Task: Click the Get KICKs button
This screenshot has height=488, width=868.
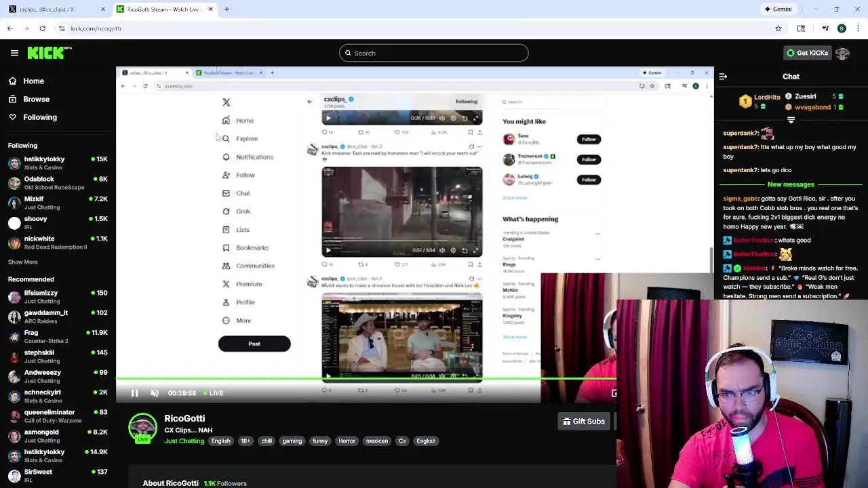Action: [x=807, y=53]
